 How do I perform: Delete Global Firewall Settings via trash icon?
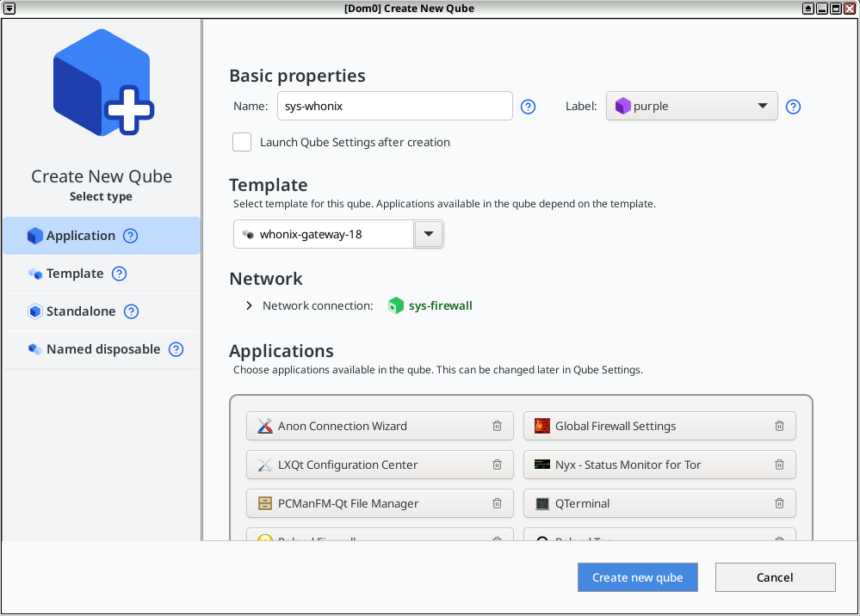point(779,426)
